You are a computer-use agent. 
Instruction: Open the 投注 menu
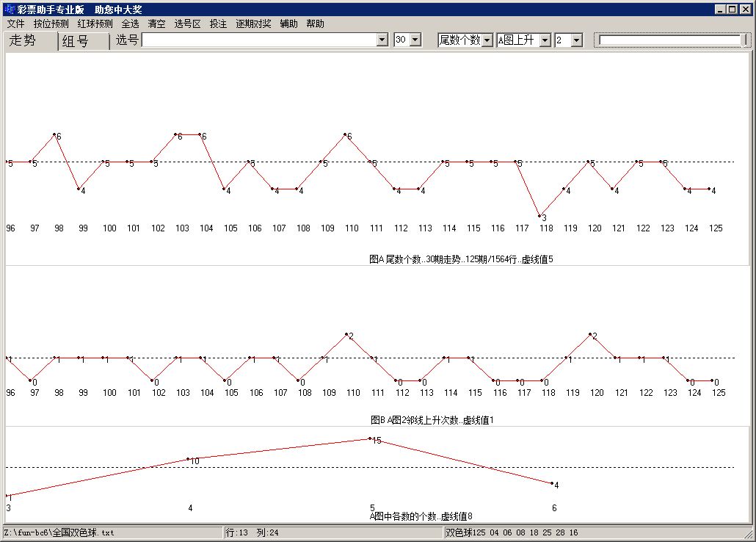(219, 24)
